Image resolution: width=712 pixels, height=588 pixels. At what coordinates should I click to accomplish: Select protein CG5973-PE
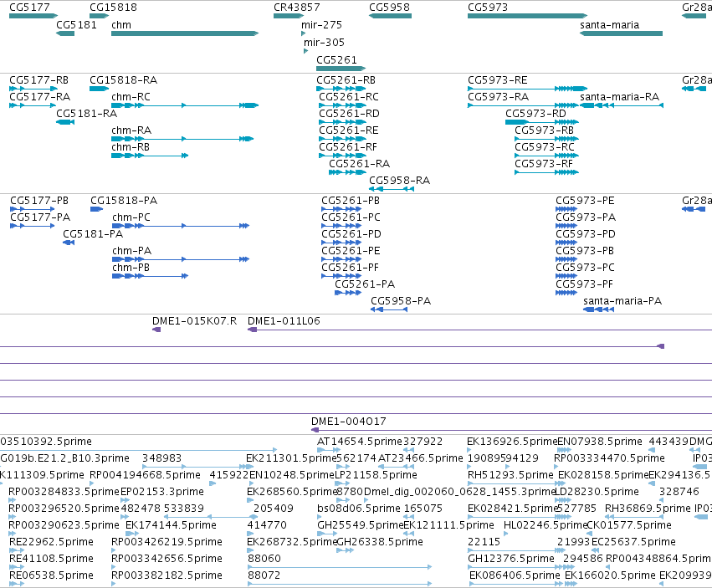(586, 201)
